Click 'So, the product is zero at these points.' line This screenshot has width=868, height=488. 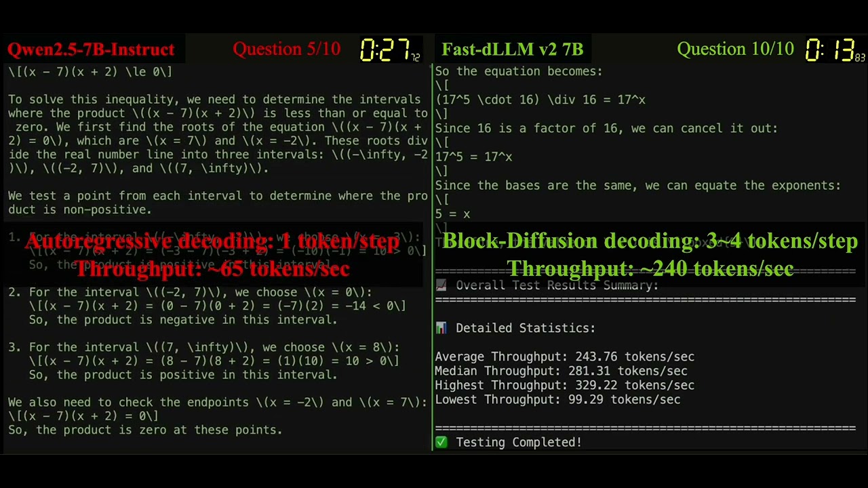pyautogui.click(x=145, y=430)
